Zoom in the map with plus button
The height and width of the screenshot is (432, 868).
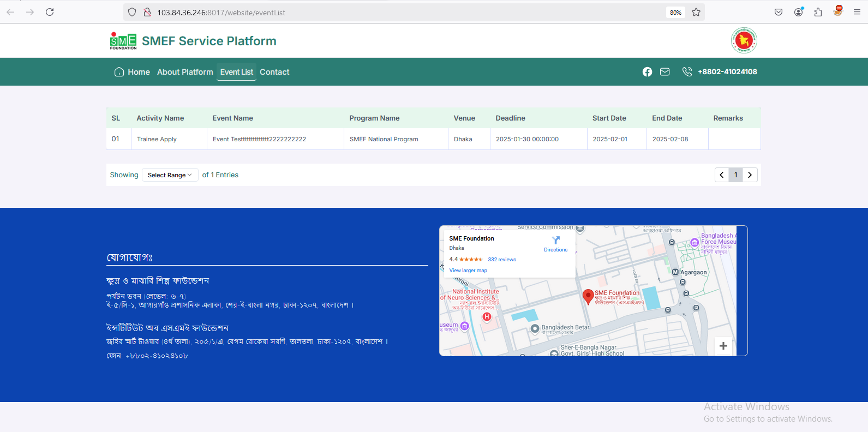point(723,346)
